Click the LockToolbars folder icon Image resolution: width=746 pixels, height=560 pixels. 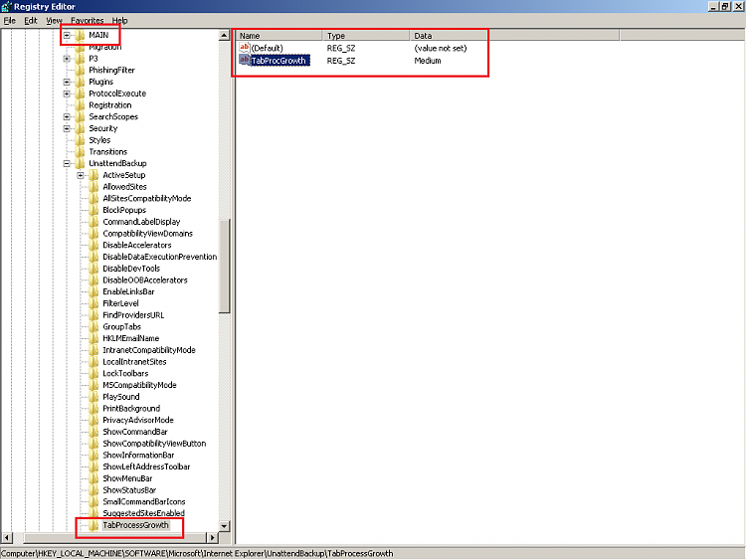coord(93,373)
